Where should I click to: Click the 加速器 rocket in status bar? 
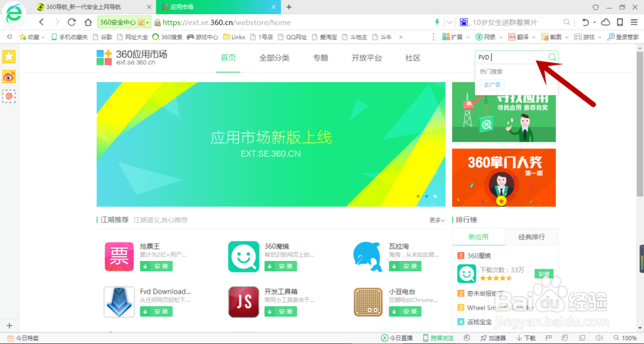(492, 338)
